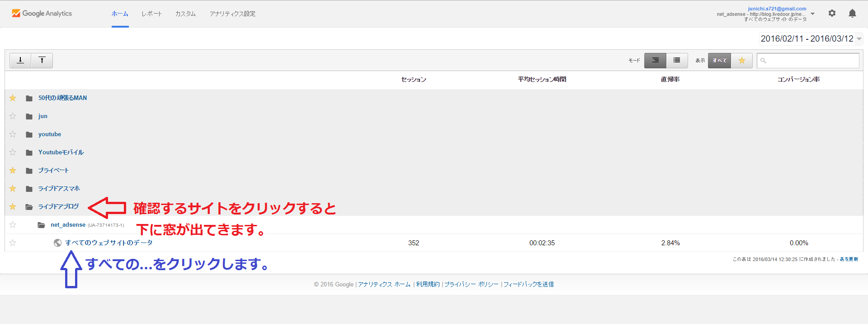Expand the youtube folder icon
This screenshot has width=868, height=324.
pyautogui.click(x=29, y=134)
